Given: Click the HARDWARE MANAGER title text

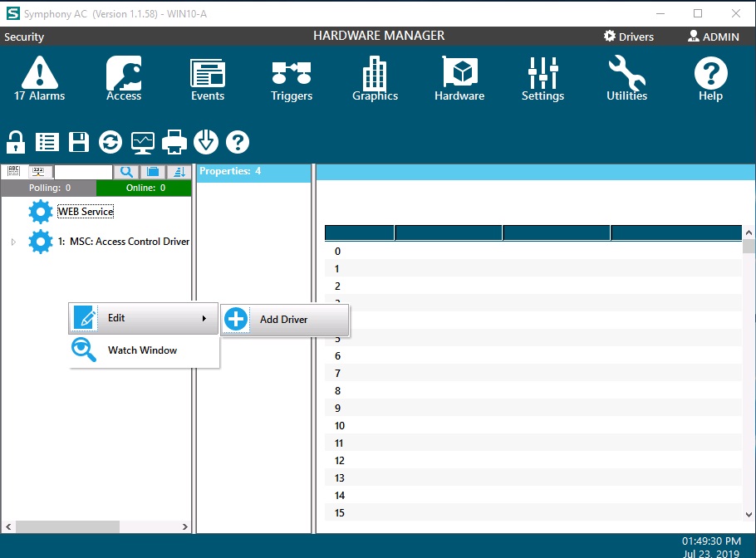Looking at the screenshot, I should point(379,36).
